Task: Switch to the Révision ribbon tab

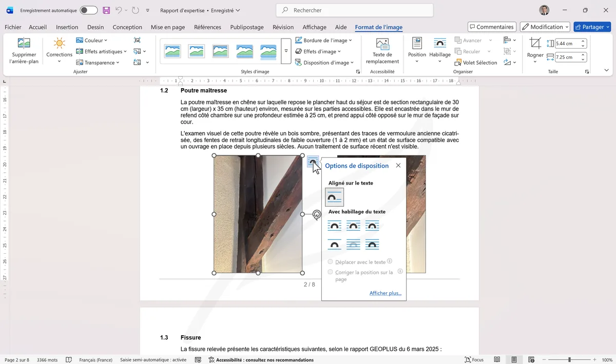Action: click(283, 27)
